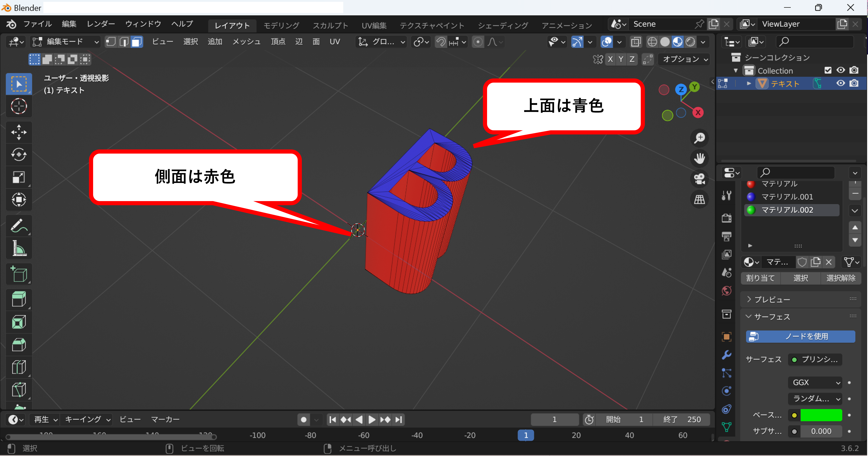Click the zoom view magnifier icon
This screenshot has width=868, height=456.
pyautogui.click(x=700, y=138)
